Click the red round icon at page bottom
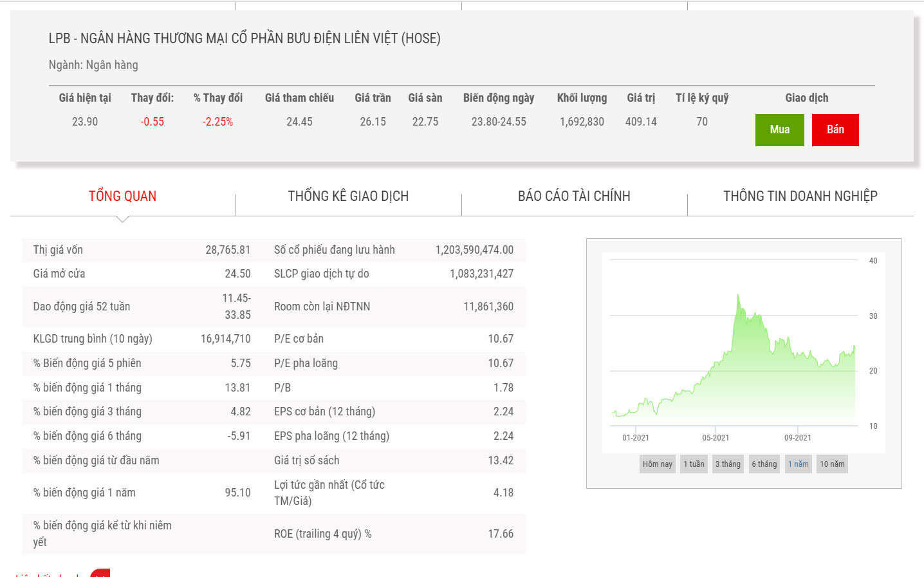 pyautogui.click(x=100, y=573)
